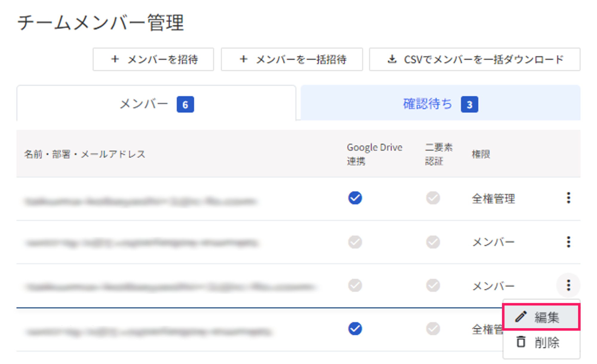This screenshot has height=364, width=597.
Task: Click the highlighted three-dot menu of third row
Action: (x=568, y=285)
